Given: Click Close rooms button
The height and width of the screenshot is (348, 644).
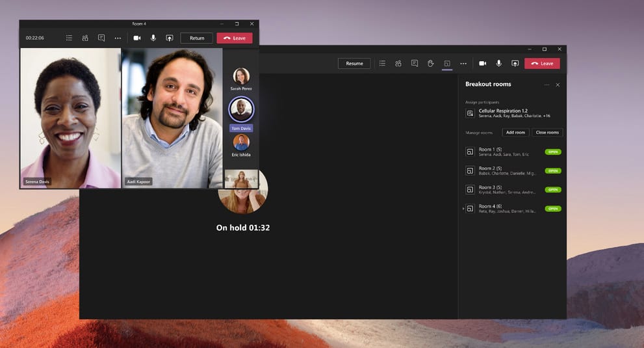Looking at the screenshot, I should 547,133.
